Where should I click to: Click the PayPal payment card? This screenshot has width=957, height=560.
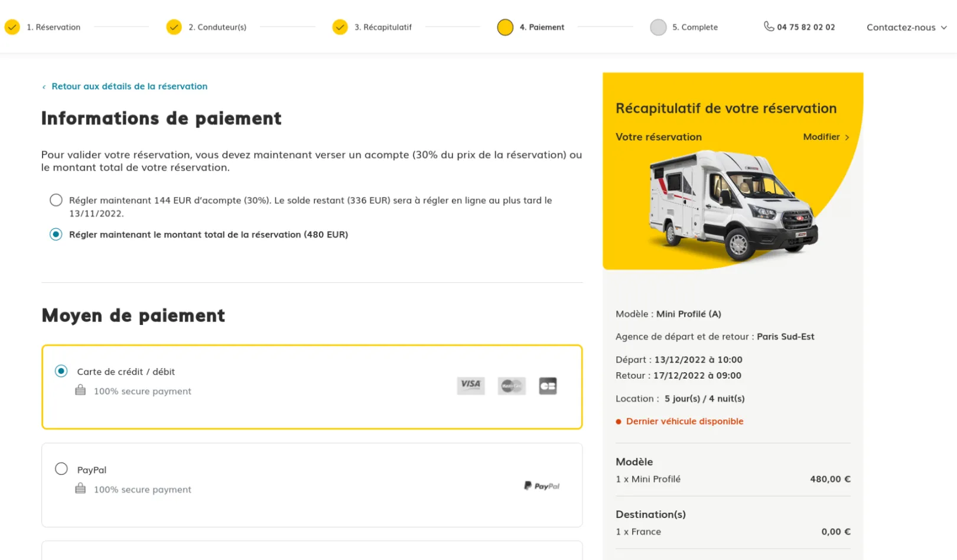(312, 485)
